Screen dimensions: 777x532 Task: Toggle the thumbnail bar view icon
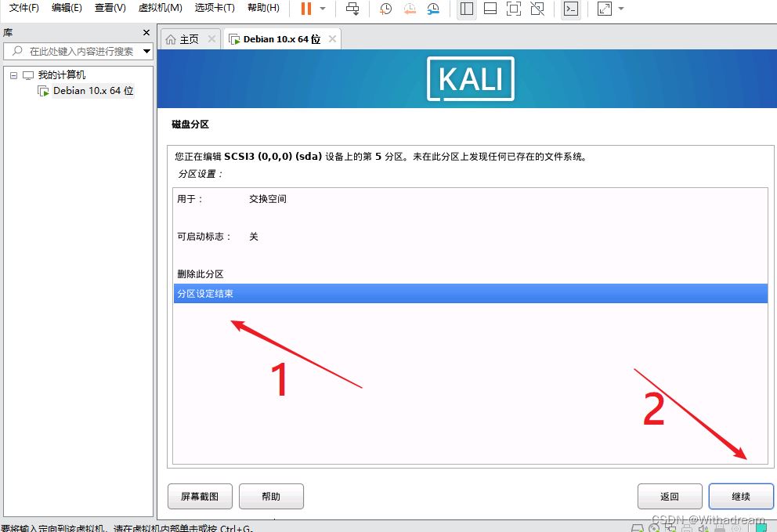point(490,9)
